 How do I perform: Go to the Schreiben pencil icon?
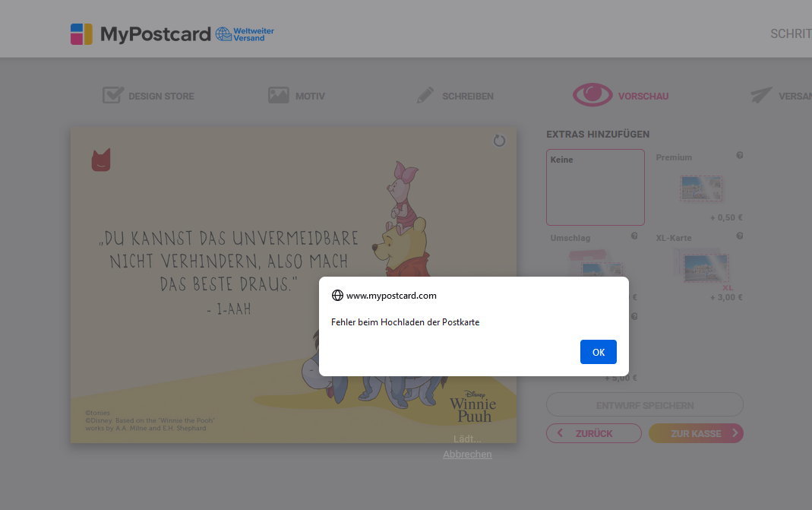(x=425, y=95)
